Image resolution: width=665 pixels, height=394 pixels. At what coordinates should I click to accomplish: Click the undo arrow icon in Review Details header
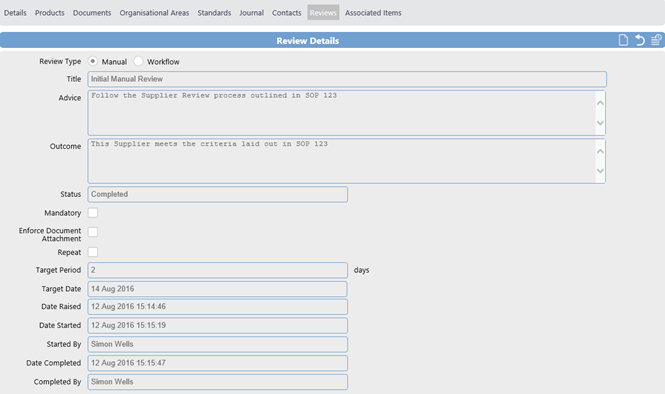640,40
